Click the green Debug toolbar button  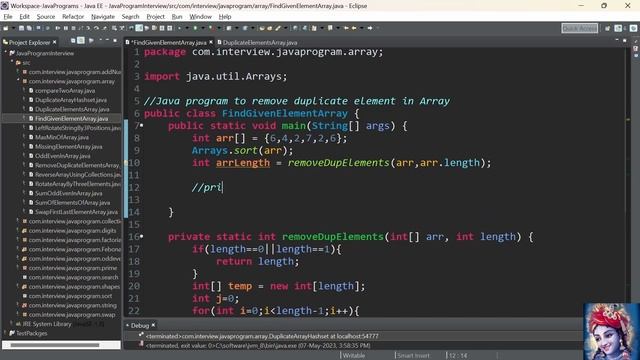pos(195,28)
